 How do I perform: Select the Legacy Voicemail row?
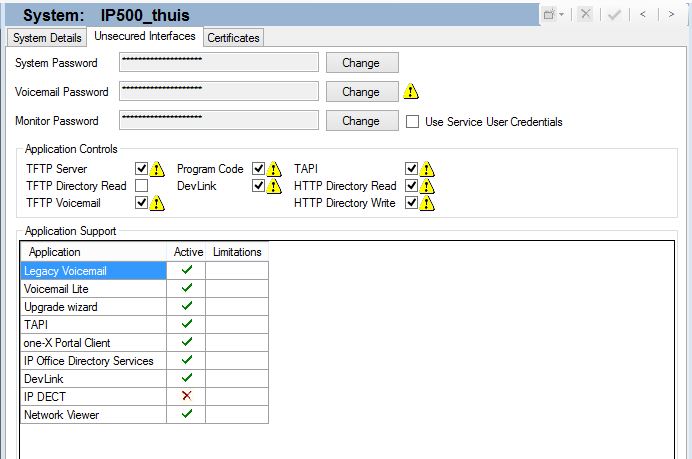(144, 271)
